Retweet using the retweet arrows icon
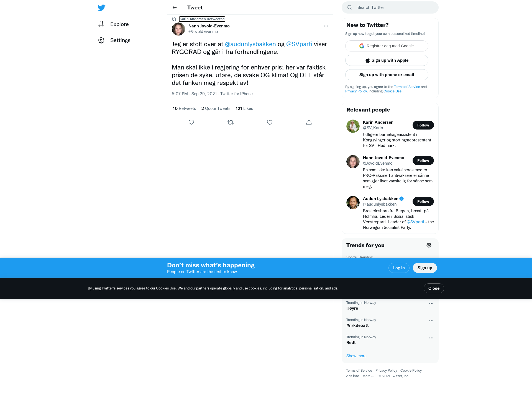 tap(231, 122)
